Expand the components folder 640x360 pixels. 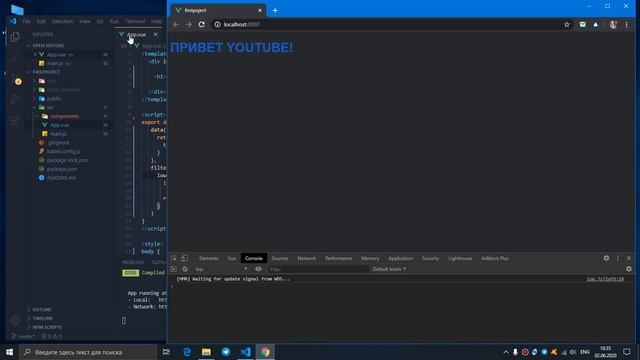coord(64,116)
